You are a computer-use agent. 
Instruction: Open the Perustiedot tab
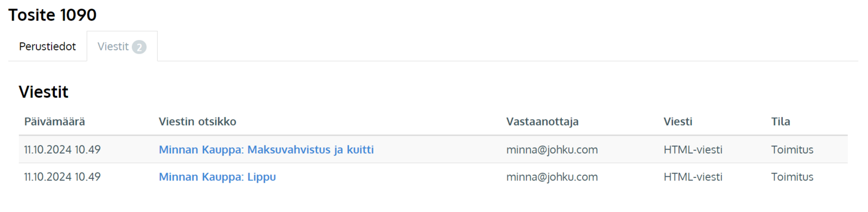point(47,47)
